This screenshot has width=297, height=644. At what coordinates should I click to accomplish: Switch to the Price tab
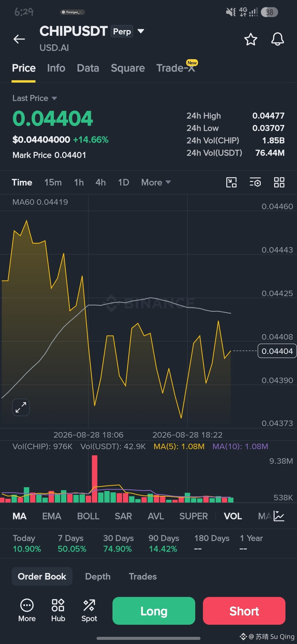click(x=24, y=68)
